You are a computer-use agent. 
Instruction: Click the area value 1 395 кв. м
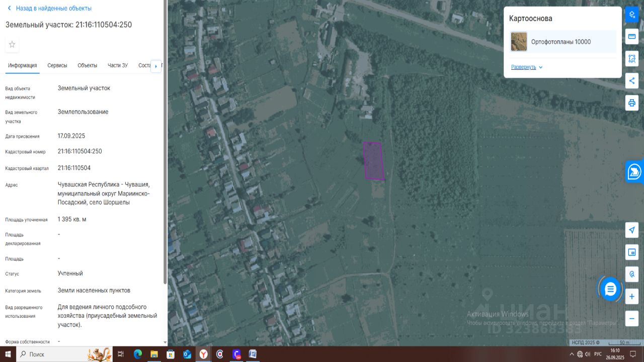point(72,219)
